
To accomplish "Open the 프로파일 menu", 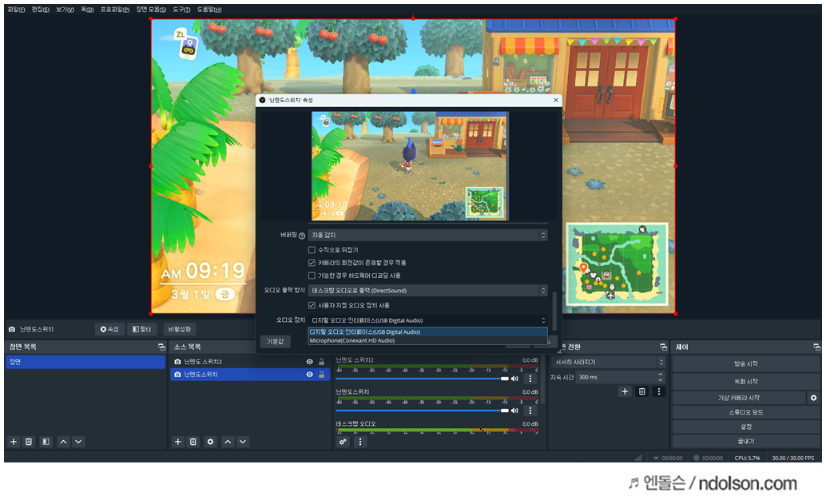I will [115, 10].
